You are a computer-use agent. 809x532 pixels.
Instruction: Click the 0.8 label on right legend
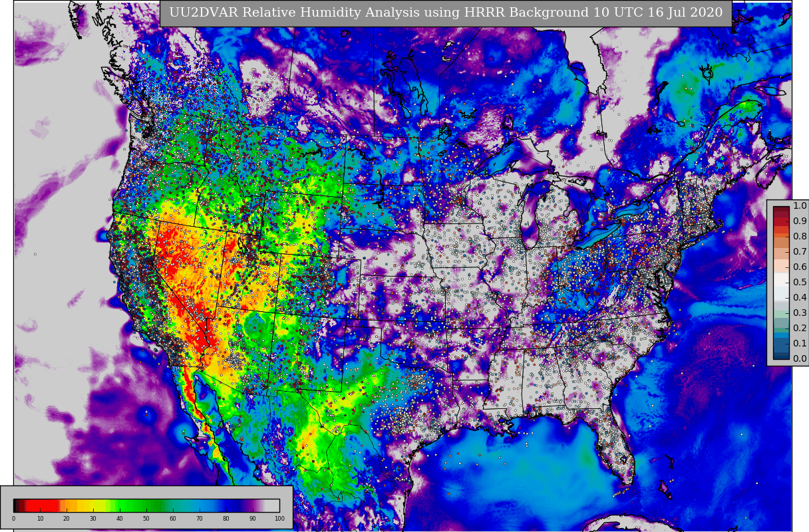pyautogui.click(x=800, y=237)
